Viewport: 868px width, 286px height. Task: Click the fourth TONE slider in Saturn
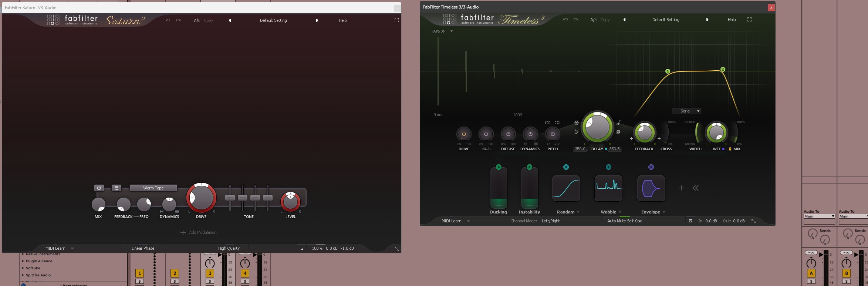click(268, 198)
